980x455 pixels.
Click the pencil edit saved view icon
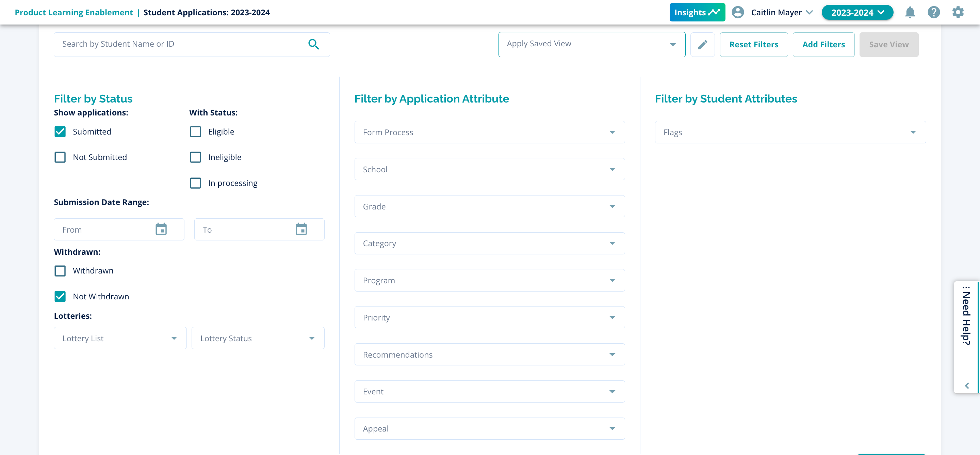click(702, 45)
